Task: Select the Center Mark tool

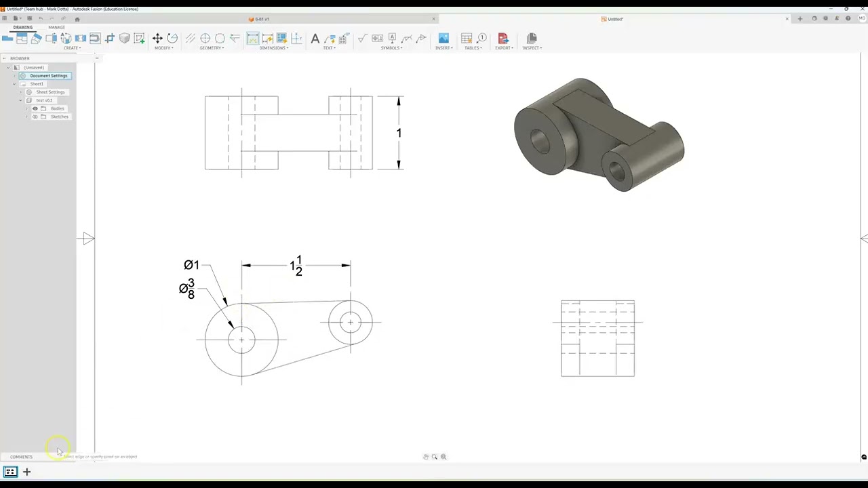Action: [205, 39]
